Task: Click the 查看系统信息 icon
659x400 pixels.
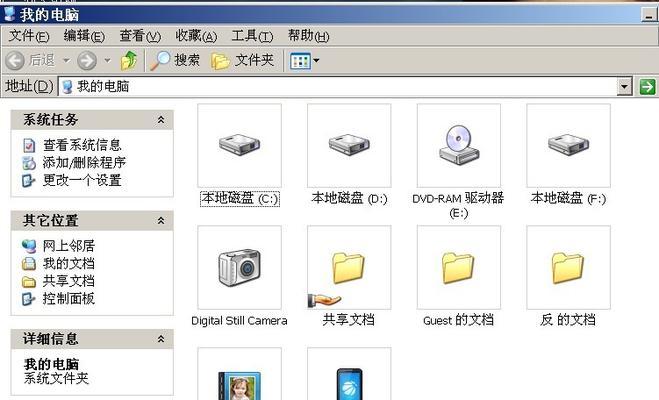Action: coord(29,145)
